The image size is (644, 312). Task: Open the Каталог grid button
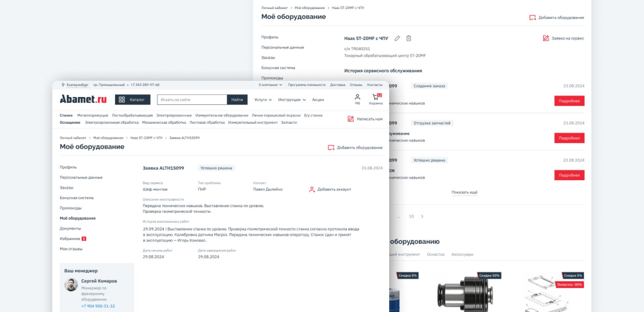[x=133, y=99]
